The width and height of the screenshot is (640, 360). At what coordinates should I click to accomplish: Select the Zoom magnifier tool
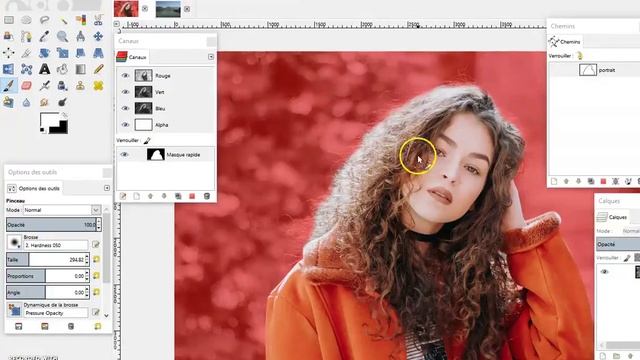62,36
